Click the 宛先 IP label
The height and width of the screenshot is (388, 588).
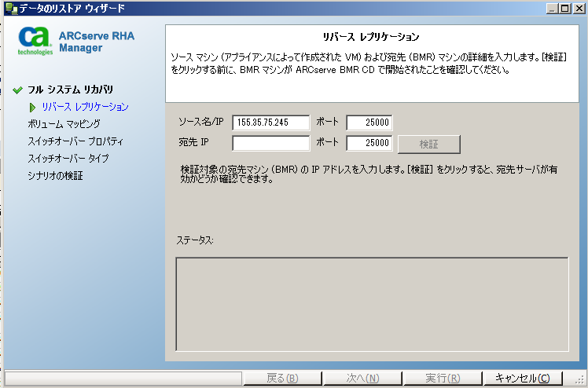[x=194, y=142]
